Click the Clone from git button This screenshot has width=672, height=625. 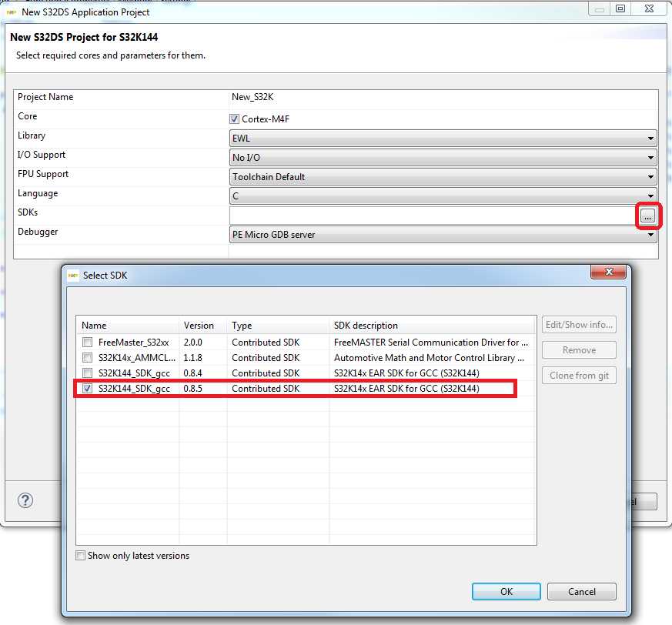pyautogui.click(x=579, y=376)
